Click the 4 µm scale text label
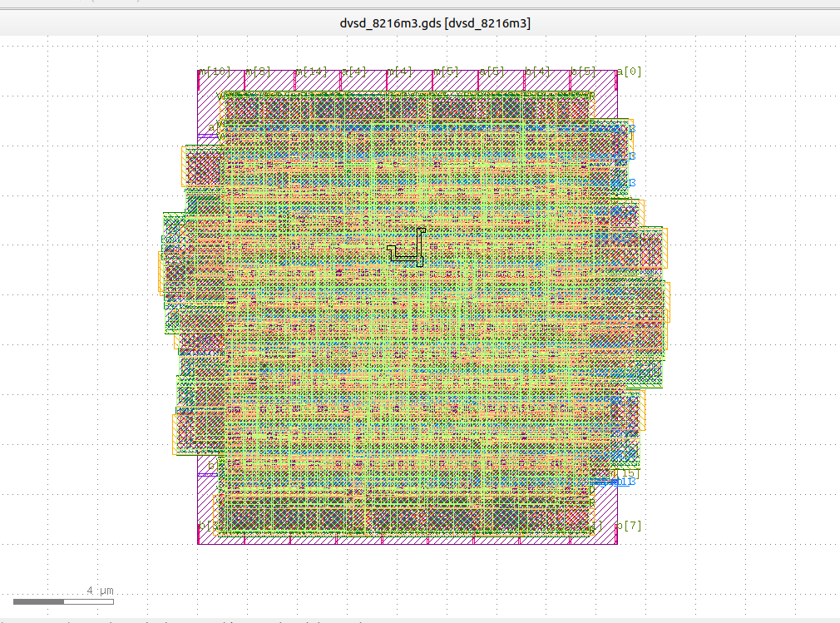 click(100, 591)
